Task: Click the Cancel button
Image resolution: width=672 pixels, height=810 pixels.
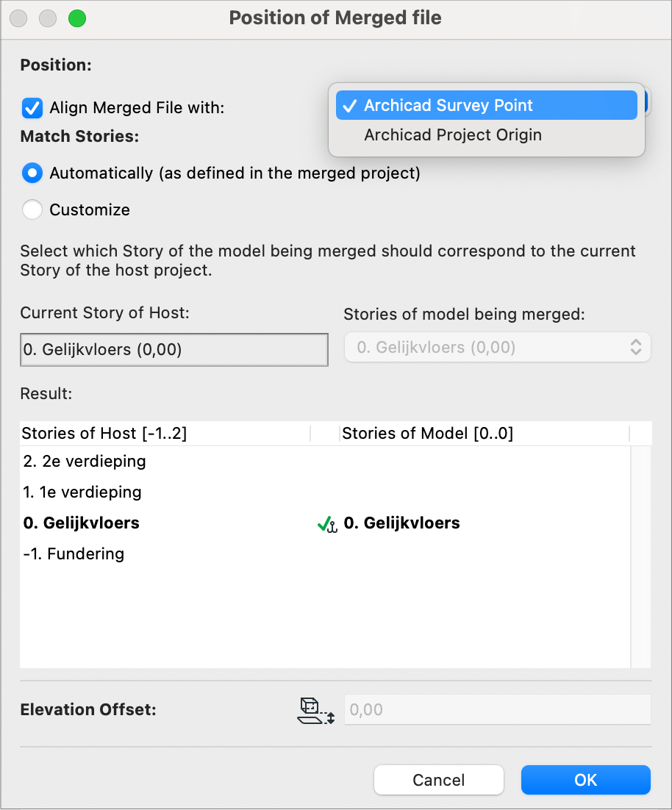Action: [438, 780]
